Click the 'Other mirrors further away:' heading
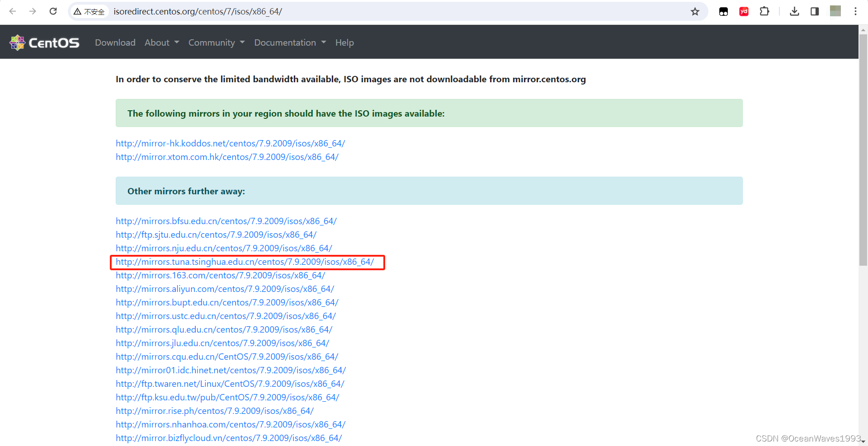This screenshot has width=868, height=446. (x=186, y=191)
